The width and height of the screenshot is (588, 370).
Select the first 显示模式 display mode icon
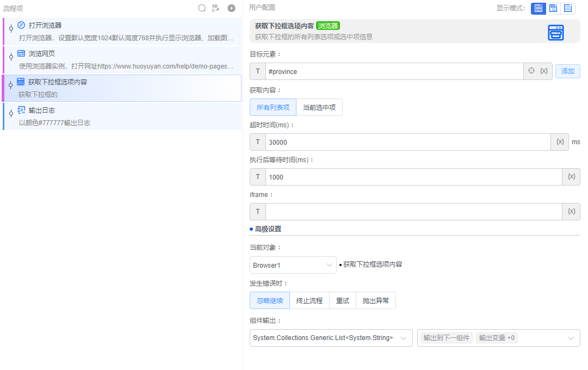coord(538,8)
